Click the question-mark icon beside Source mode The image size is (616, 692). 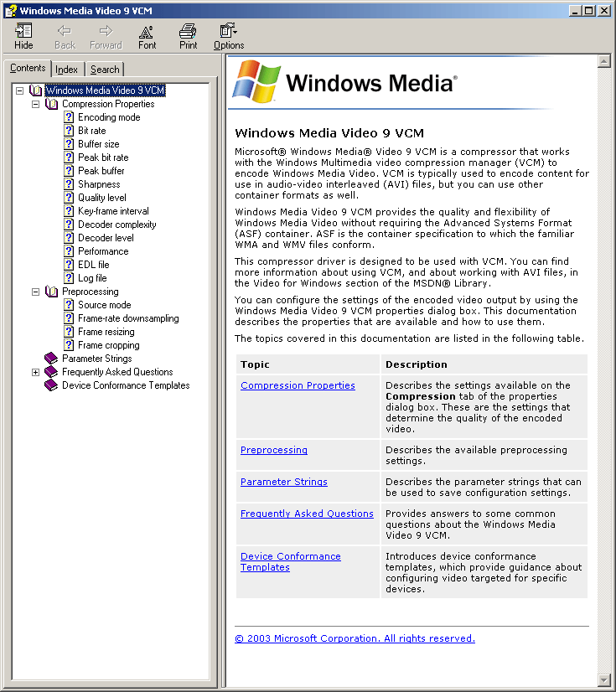[69, 305]
